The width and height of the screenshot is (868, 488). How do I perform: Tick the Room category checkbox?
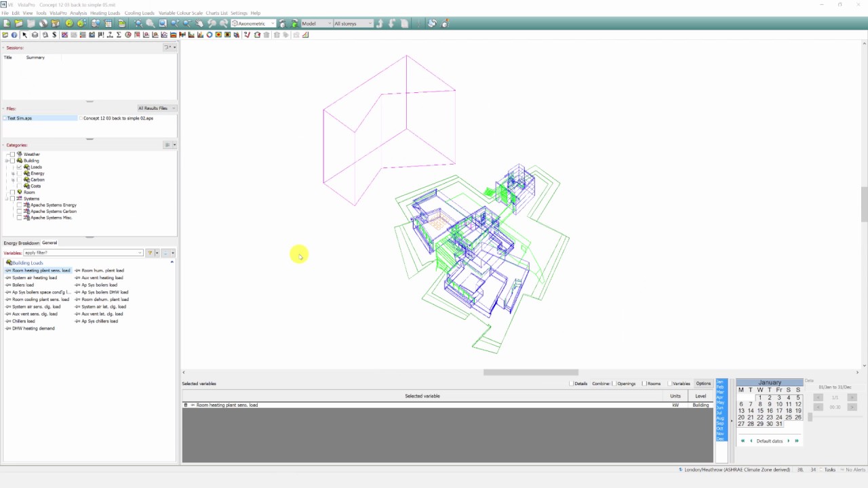(x=12, y=192)
